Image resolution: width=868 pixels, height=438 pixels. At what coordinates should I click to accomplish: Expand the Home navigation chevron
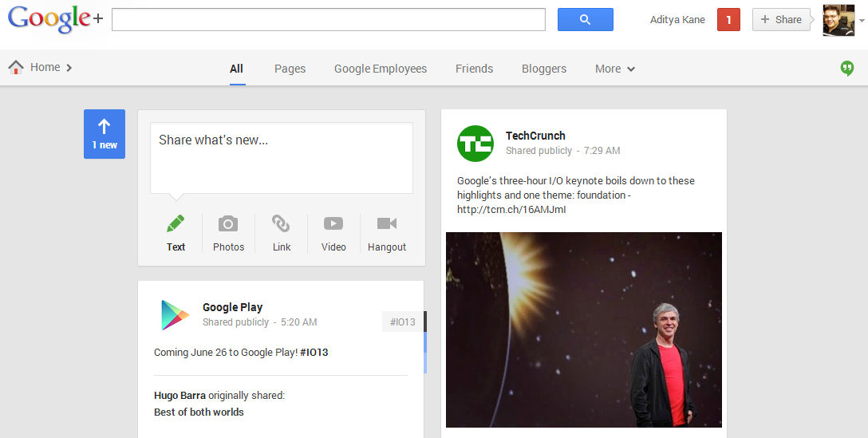coord(69,68)
